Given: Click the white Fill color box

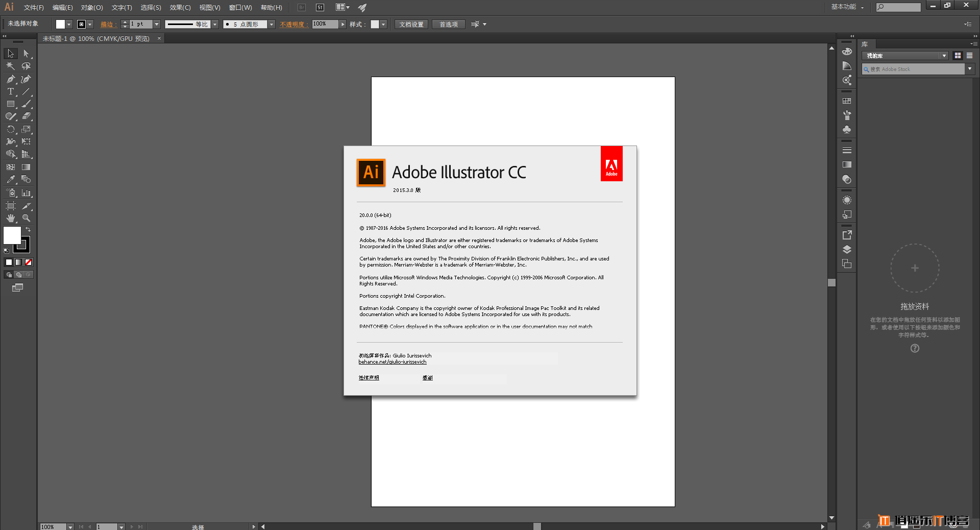Looking at the screenshot, I should (x=12, y=235).
